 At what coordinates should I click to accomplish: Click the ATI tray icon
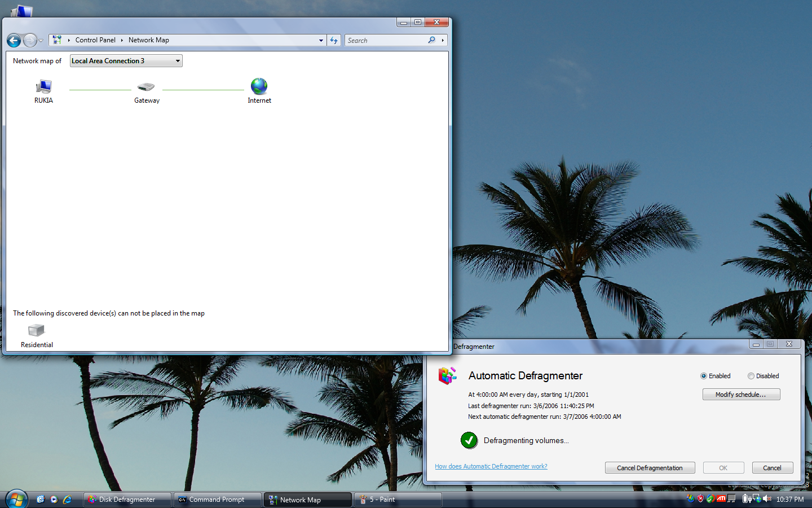coord(721,499)
